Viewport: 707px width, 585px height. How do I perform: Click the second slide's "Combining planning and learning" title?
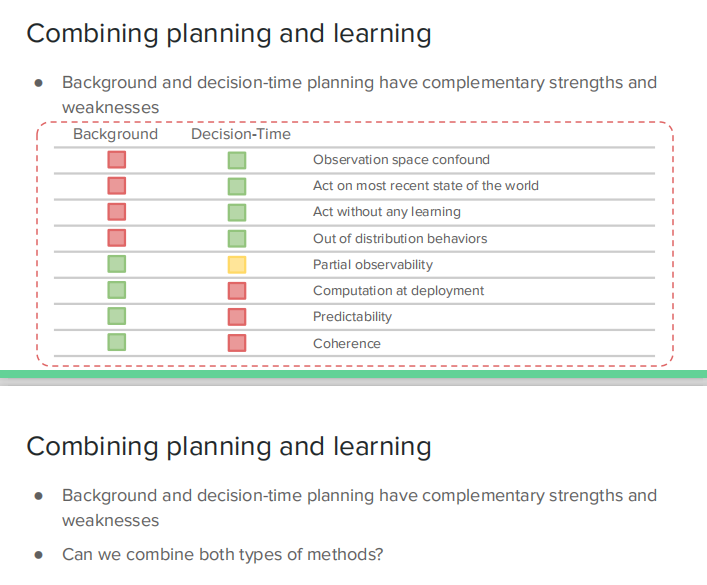229,446
